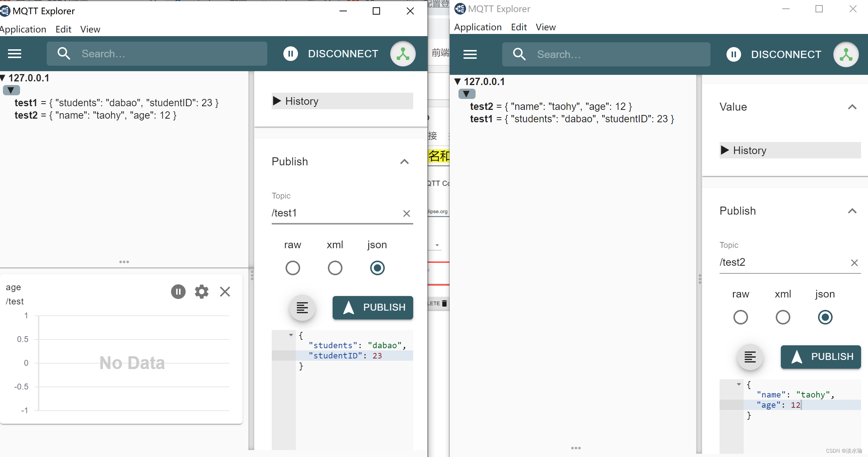
Task: Collapse root topic node in left window
Action: [x=11, y=90]
